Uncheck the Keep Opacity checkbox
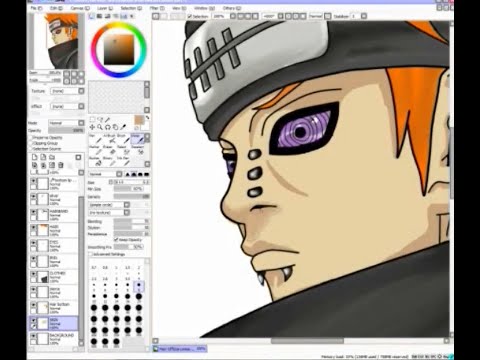The height and width of the screenshot is (360, 480). 116,240
